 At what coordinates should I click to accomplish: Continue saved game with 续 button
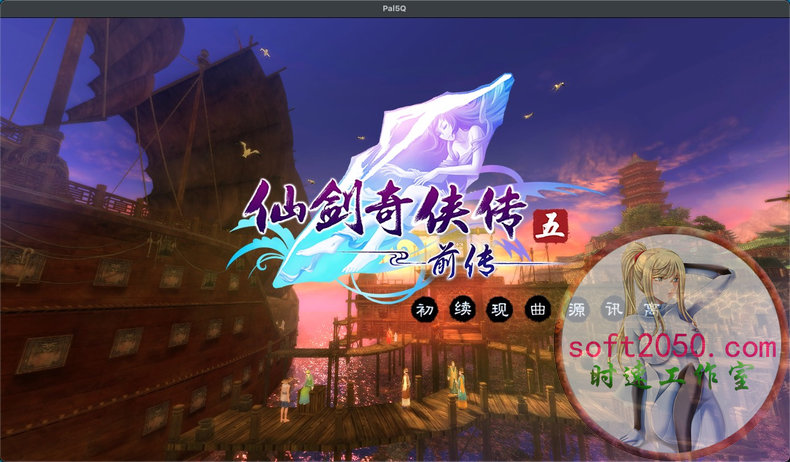tap(460, 309)
